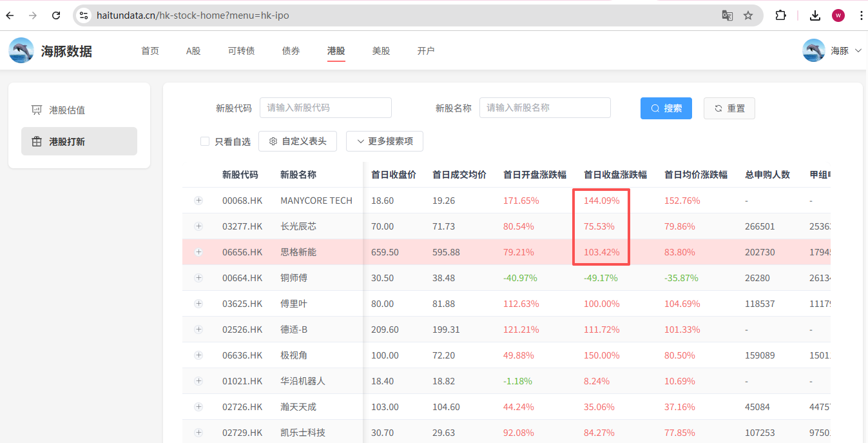This screenshot has height=443, width=868.
Task: Click the 港股估值 sidebar icon
Action: pos(37,110)
